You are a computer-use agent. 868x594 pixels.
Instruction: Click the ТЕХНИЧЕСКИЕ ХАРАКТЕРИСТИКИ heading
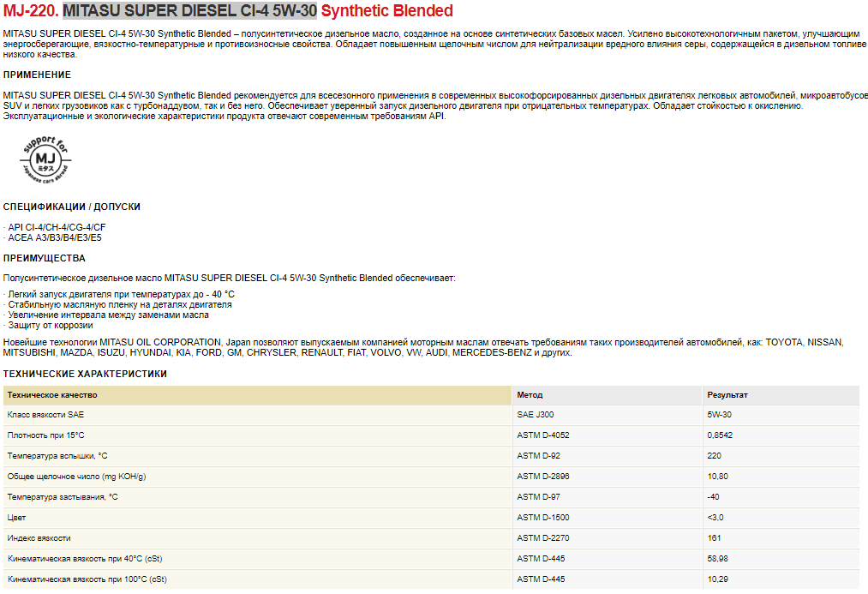pos(85,374)
